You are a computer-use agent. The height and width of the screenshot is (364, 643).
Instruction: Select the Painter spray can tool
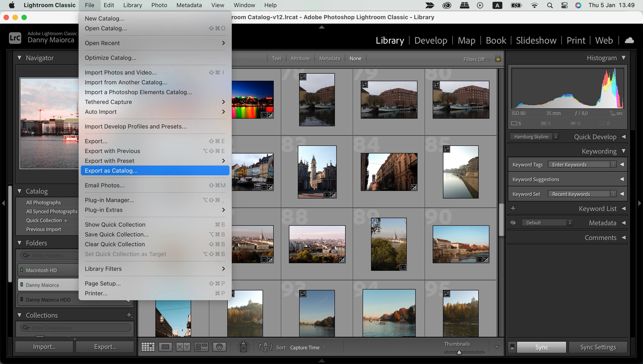243,347
